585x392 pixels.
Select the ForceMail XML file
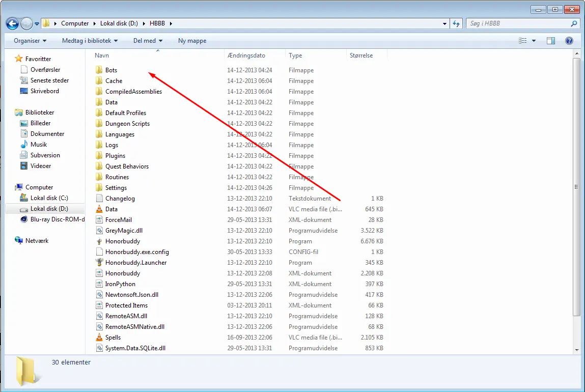(x=118, y=220)
